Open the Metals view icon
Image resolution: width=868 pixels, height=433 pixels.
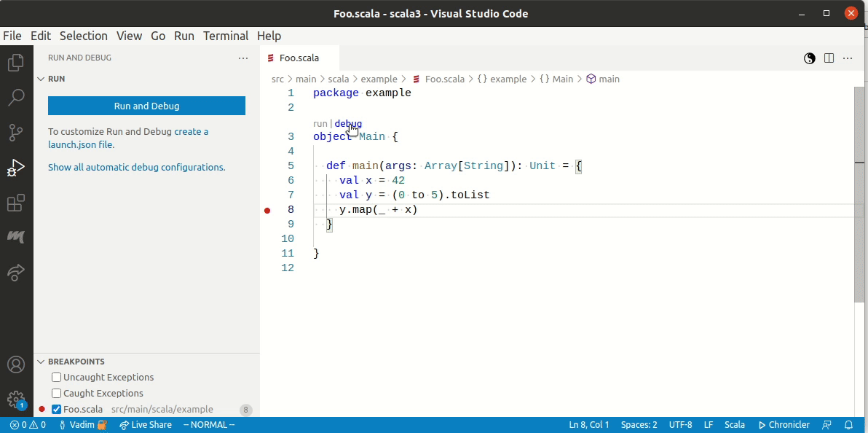16,237
